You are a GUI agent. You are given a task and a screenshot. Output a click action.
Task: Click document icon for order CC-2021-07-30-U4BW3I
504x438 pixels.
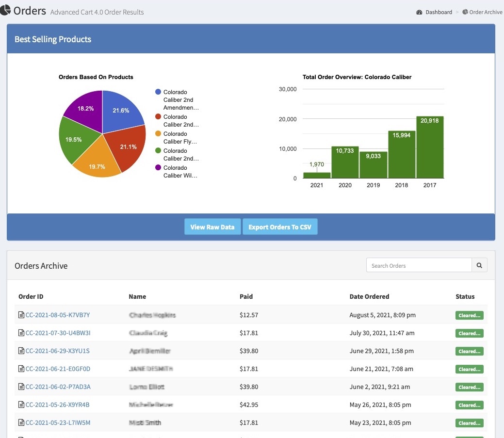[x=21, y=333]
